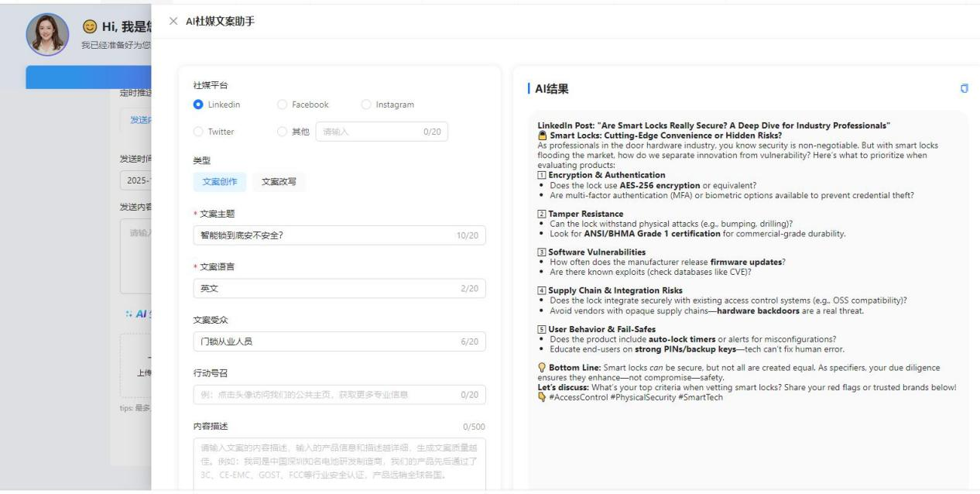Click the 文案主题 input field
The image size is (980, 494).
(325, 235)
